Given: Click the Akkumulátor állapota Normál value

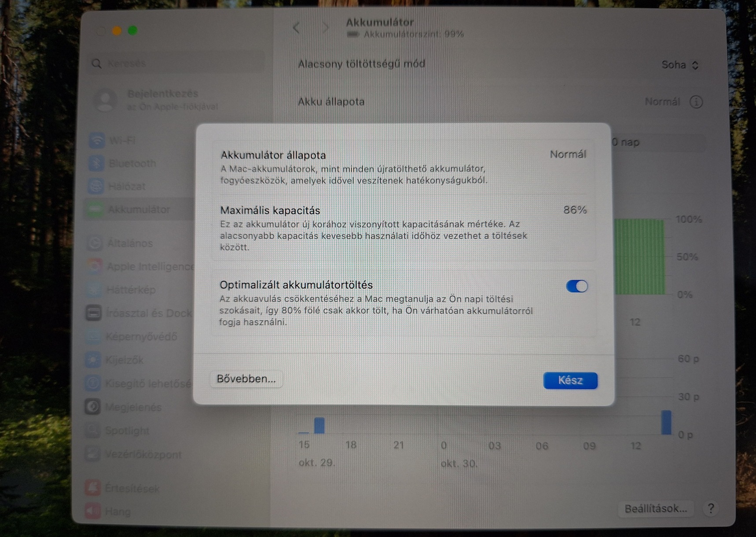Looking at the screenshot, I should (x=568, y=154).
